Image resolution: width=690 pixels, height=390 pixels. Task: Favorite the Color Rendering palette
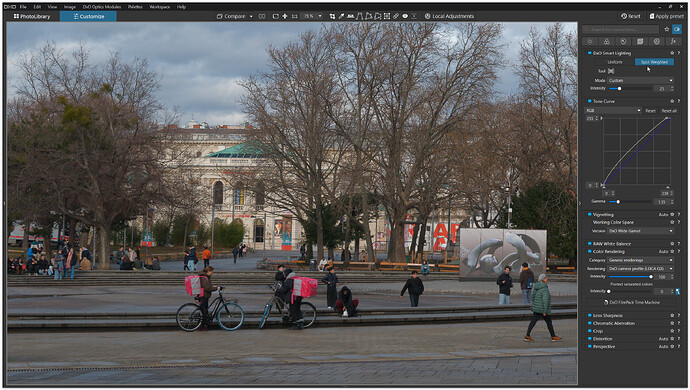672,252
